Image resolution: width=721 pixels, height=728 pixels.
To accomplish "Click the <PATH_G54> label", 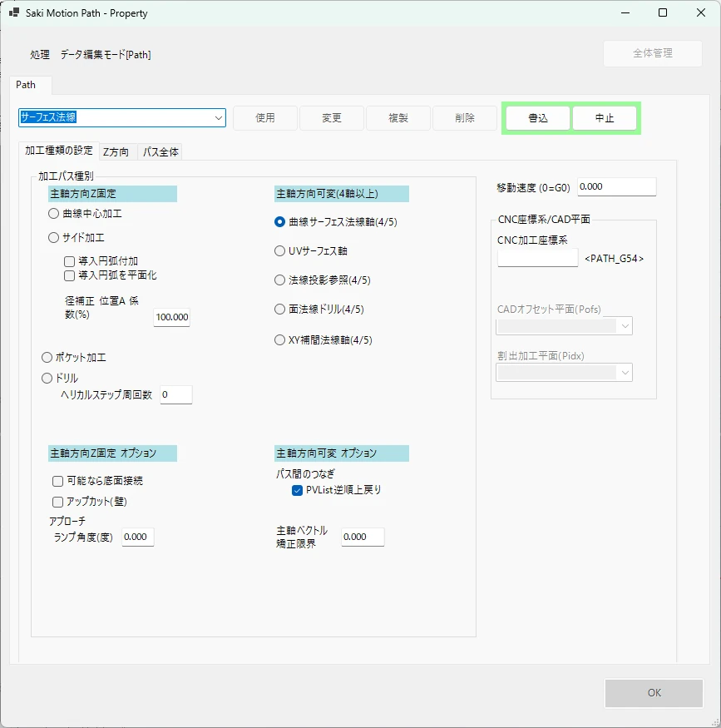I will click(x=615, y=259).
